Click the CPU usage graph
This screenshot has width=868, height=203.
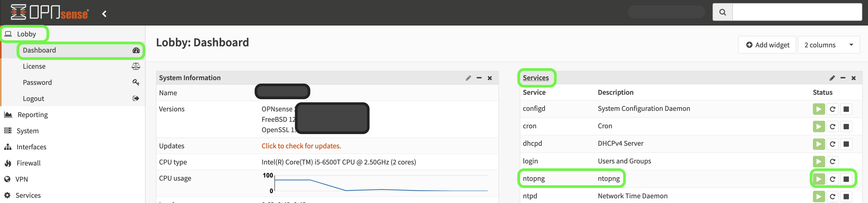tap(375, 183)
